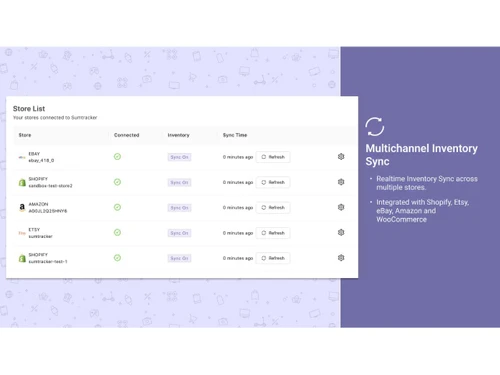Click Shopify bag icon for sumtracker-test-1
The image size is (500, 375).
coord(22,258)
